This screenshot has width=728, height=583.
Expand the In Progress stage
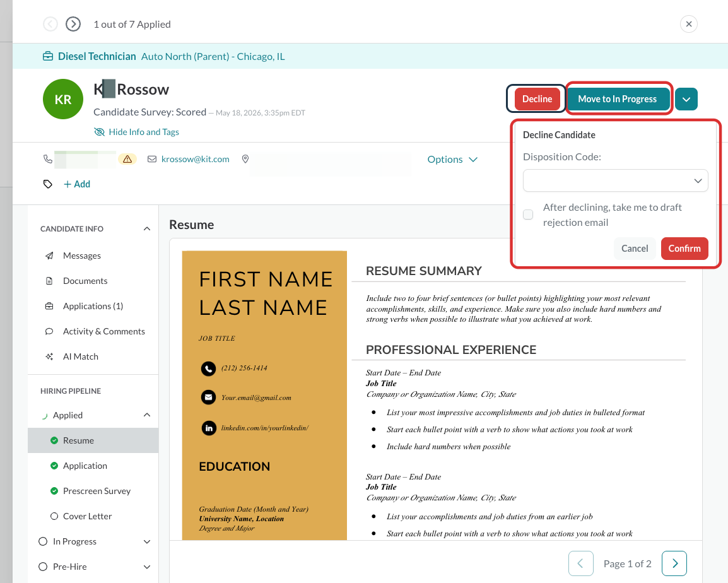(x=147, y=541)
